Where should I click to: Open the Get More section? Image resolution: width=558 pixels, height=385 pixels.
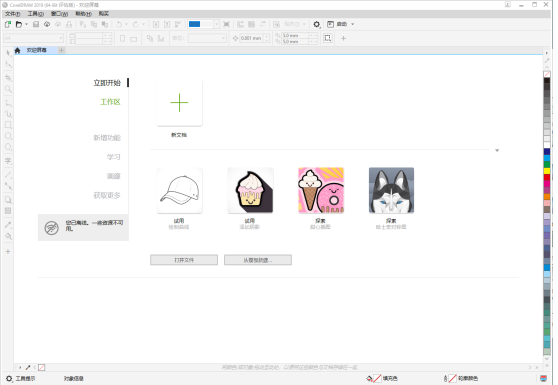coord(107,195)
